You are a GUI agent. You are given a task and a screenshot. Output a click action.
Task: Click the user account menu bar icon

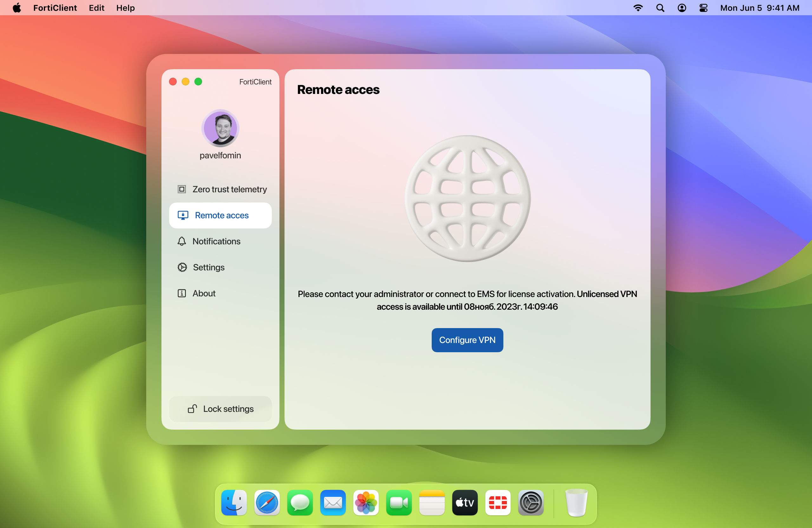coord(682,8)
